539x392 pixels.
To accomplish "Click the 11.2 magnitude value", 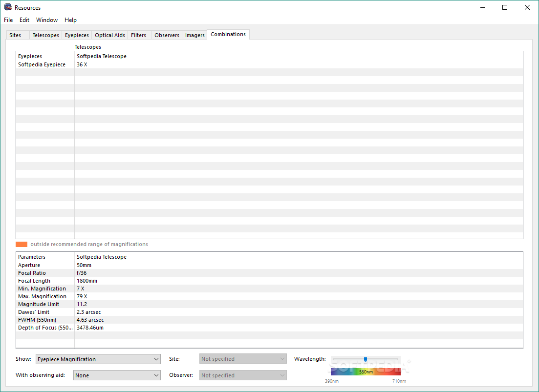I will tap(82, 304).
